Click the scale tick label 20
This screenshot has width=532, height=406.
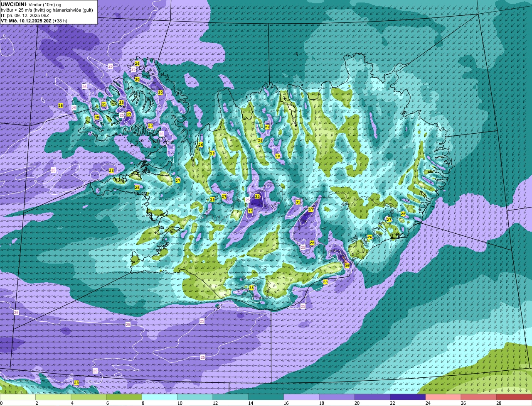tap(357, 403)
